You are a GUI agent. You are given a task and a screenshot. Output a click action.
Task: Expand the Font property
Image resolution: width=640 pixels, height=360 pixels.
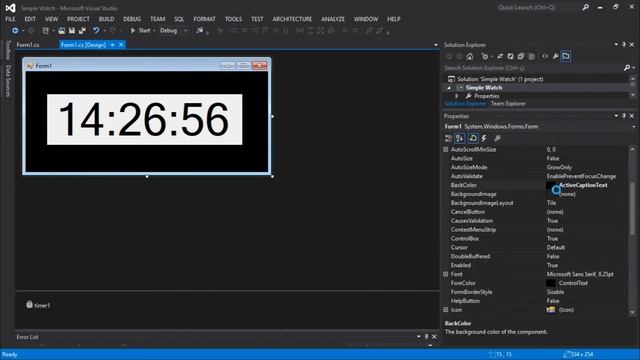click(x=446, y=274)
